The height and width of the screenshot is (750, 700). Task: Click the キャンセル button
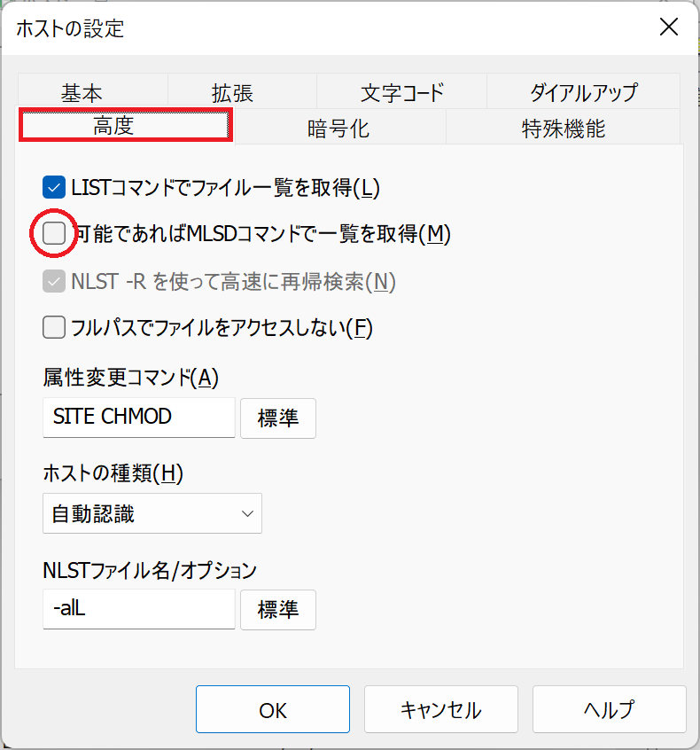pyautogui.click(x=440, y=710)
